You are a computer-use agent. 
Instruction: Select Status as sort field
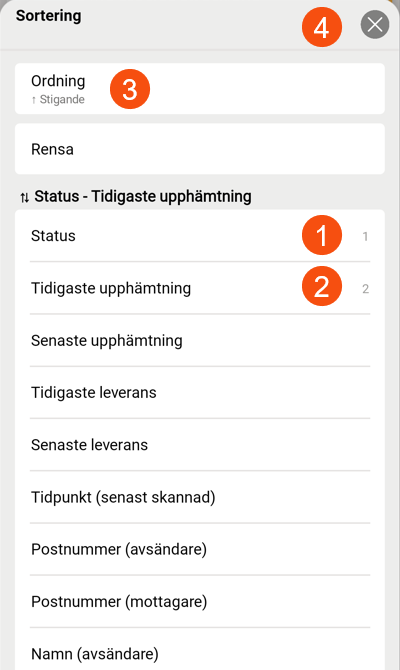tap(200, 235)
